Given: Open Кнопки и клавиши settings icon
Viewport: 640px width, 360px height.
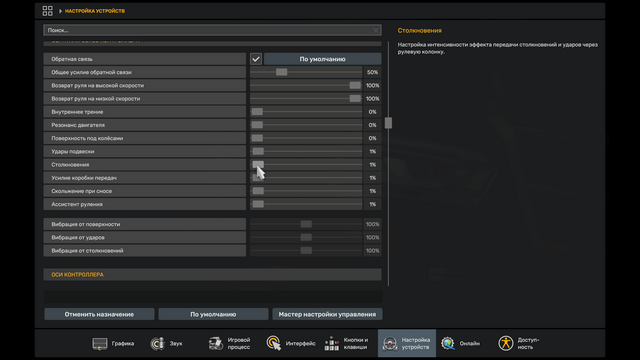Looking at the screenshot, I should 331,344.
